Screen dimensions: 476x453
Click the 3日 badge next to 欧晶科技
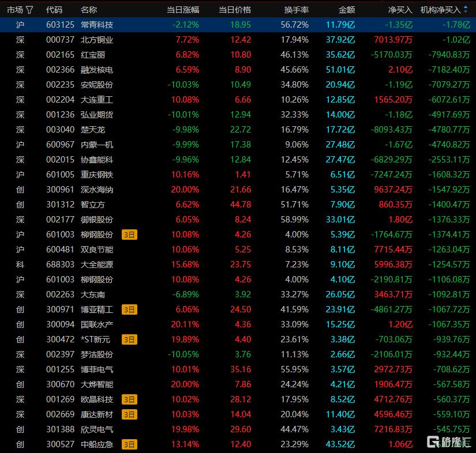(129, 399)
